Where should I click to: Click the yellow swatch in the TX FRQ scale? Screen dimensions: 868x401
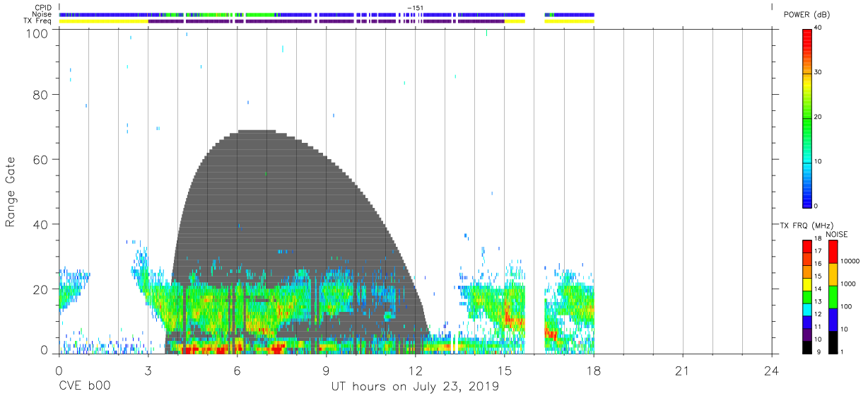(807, 284)
